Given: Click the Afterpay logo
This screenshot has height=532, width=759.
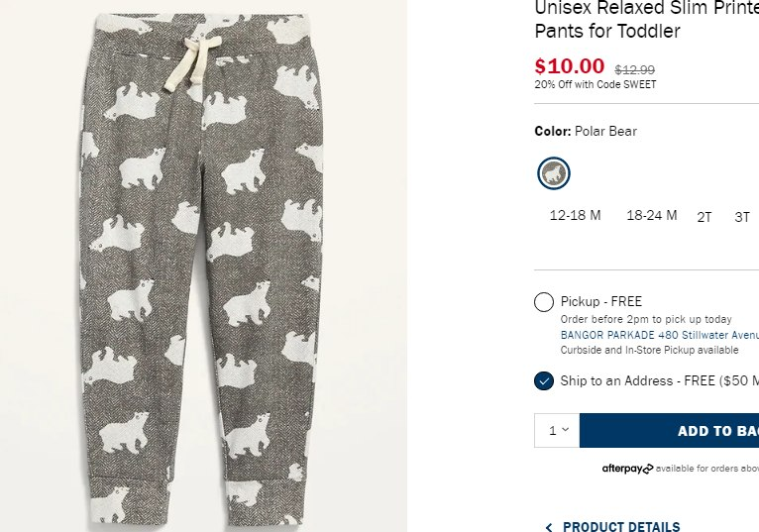Looking at the screenshot, I should tap(627, 469).
